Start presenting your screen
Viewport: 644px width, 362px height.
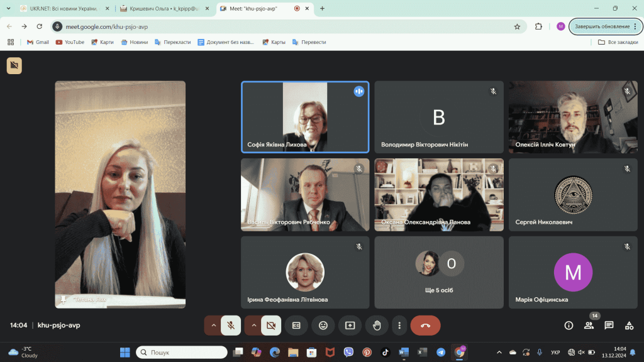click(x=350, y=326)
